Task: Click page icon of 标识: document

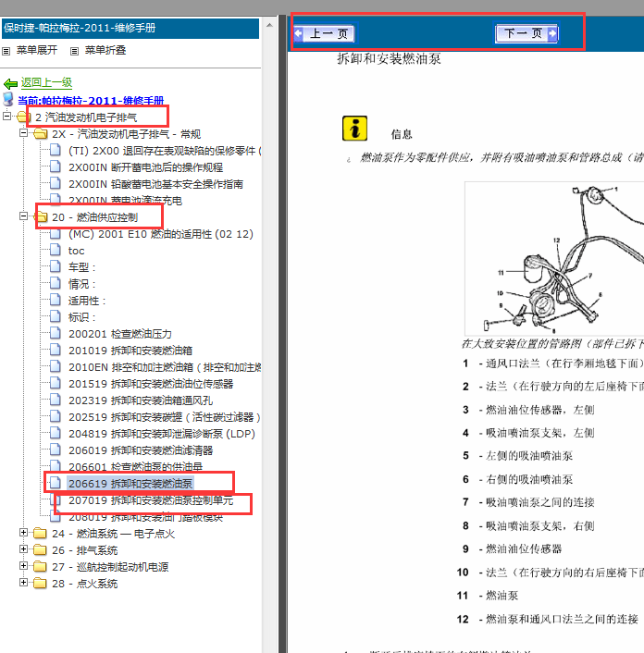Action: 55,316
